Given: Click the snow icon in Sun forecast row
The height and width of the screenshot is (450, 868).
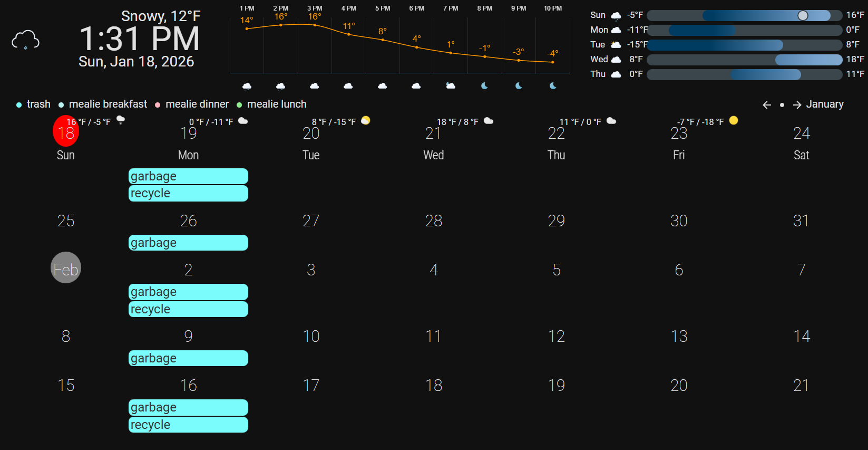Looking at the screenshot, I should [616, 16].
